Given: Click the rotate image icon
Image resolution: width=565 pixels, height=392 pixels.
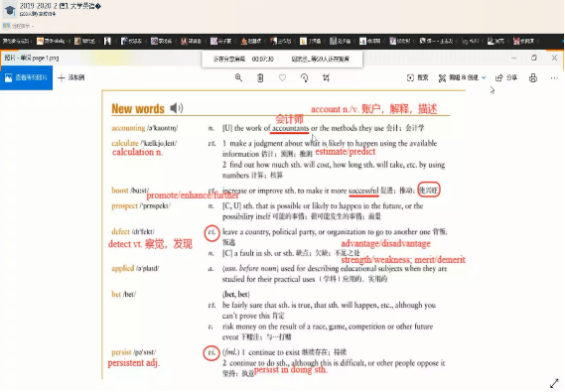Looking at the screenshot, I should tap(304, 77).
